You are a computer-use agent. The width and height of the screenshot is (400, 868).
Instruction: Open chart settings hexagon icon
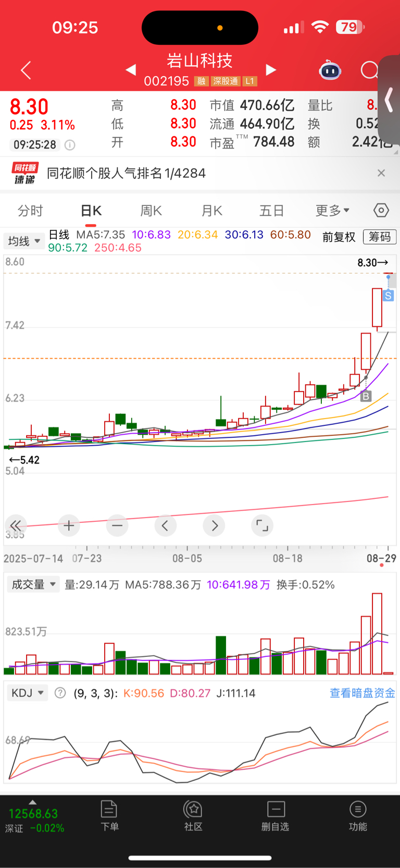click(x=381, y=211)
